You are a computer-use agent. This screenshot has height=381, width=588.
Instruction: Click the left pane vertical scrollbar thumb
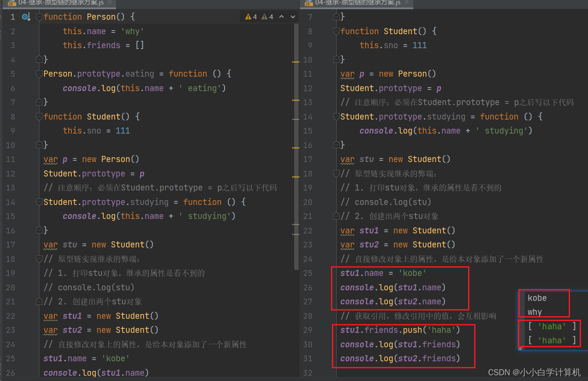[296, 147]
